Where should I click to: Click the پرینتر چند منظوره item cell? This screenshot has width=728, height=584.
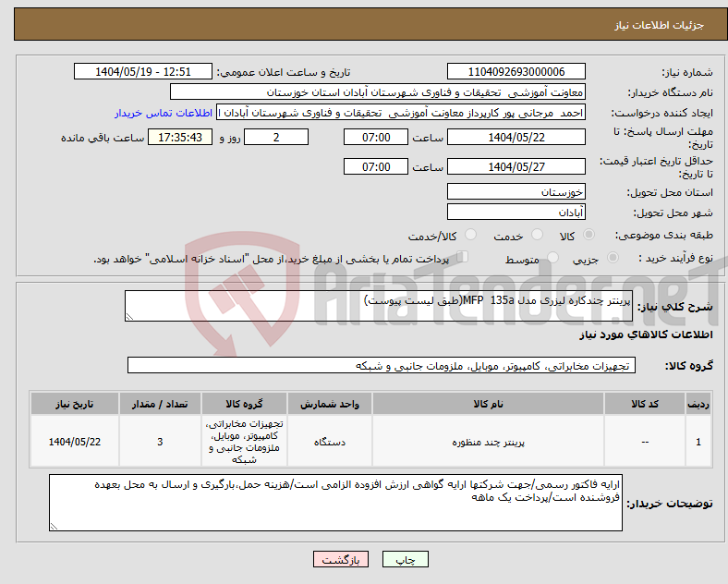[488, 442]
